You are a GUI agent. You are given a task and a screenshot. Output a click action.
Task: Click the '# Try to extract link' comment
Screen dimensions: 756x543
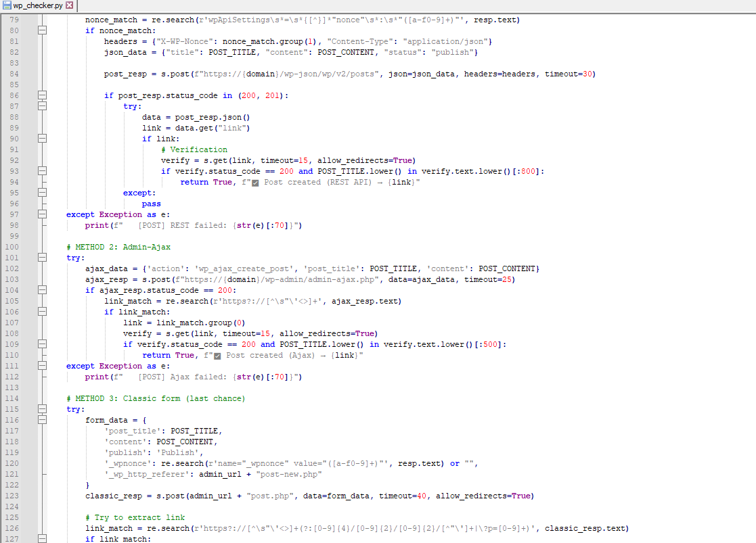[135, 517]
